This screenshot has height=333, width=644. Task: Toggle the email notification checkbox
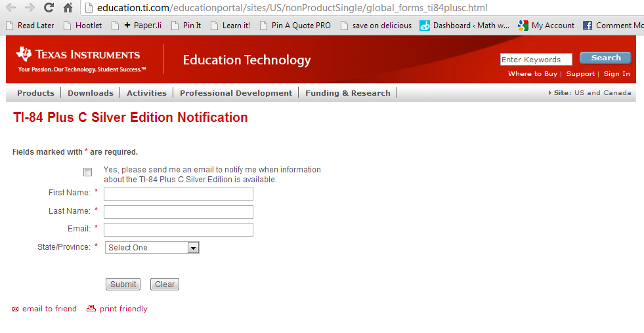(x=87, y=172)
